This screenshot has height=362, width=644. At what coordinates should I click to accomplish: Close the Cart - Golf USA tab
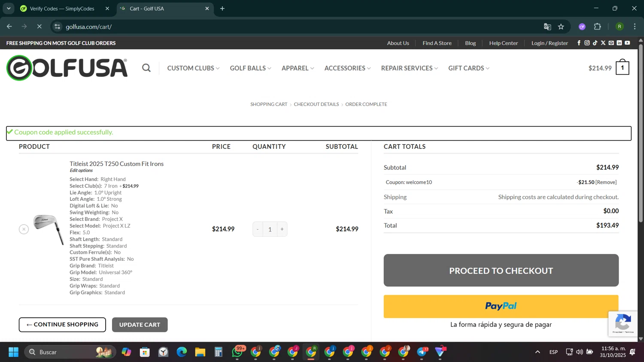[207, 9]
